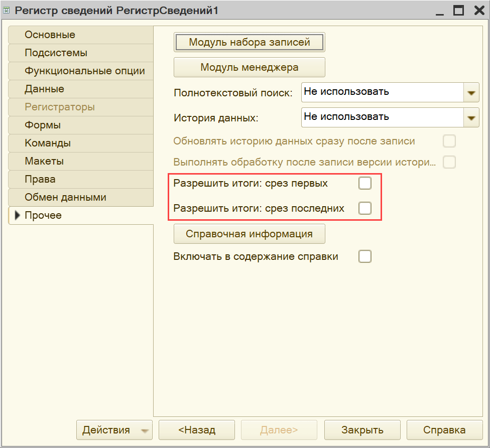Click the Справочная информация button
This screenshot has width=490, height=448.
[x=249, y=234]
